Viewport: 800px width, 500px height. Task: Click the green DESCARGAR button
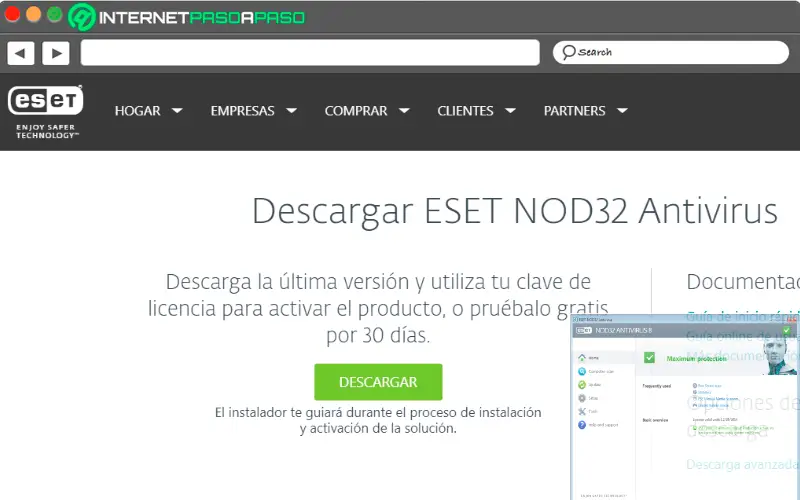coord(378,382)
